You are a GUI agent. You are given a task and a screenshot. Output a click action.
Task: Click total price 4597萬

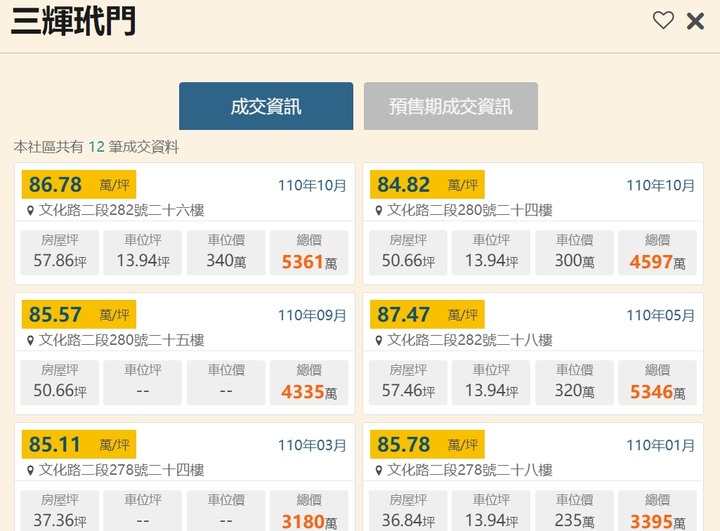658,262
